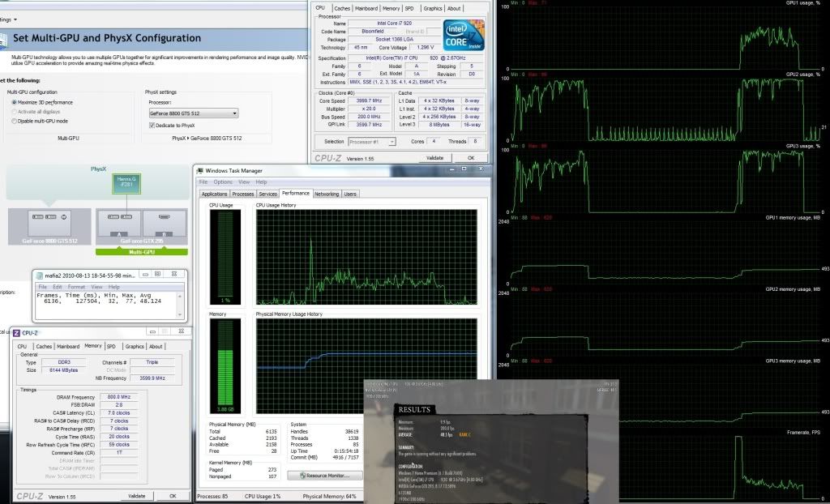Close Windows Task Manager
This screenshot has height=504, width=830.
pyautogui.click(x=481, y=169)
